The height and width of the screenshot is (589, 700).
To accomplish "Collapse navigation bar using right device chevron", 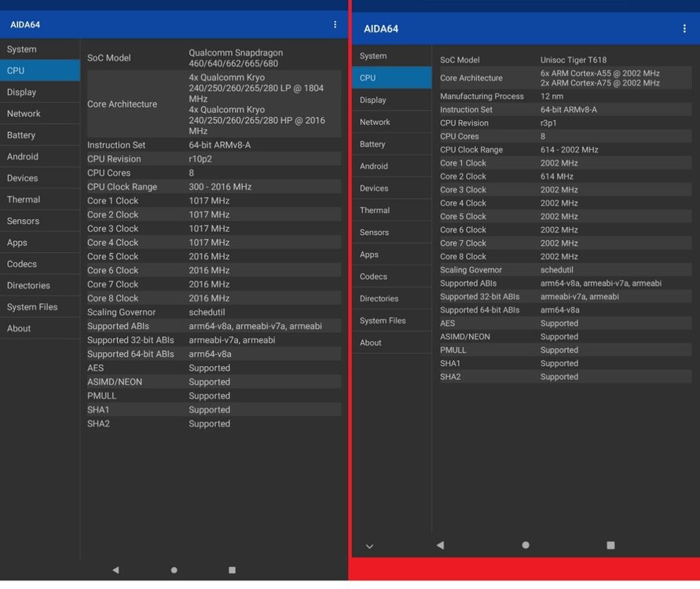I will 369,546.
